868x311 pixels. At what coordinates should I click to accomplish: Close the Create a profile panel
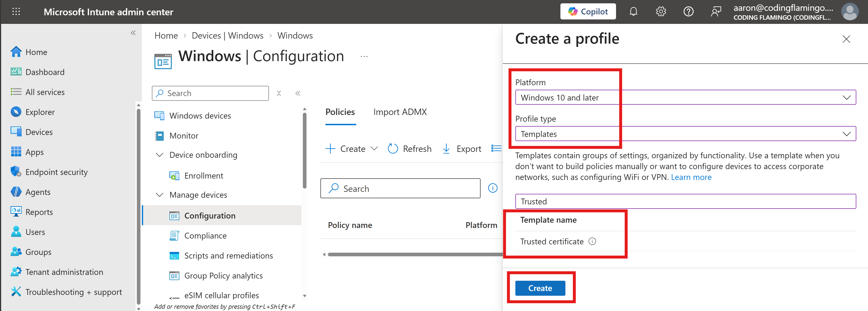846,39
